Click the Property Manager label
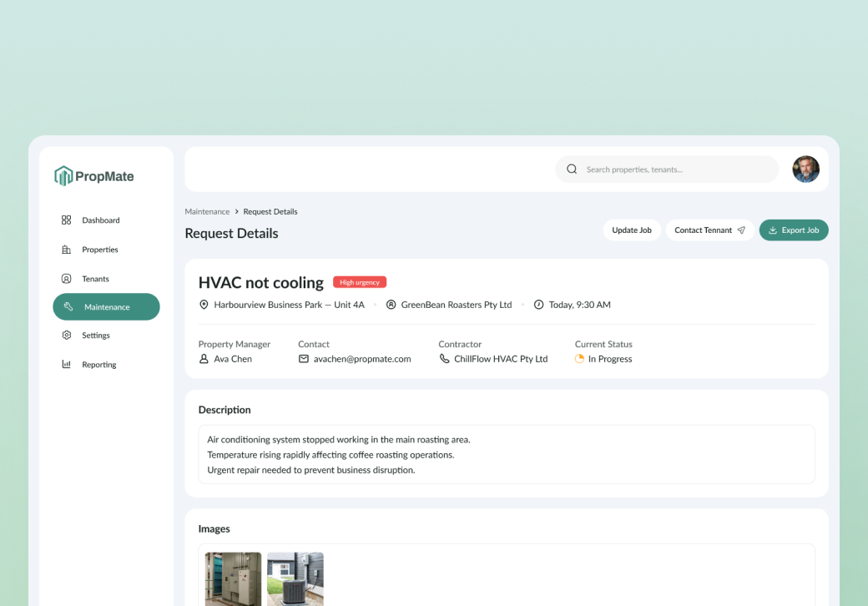The width and height of the screenshot is (868, 606). 235,344
